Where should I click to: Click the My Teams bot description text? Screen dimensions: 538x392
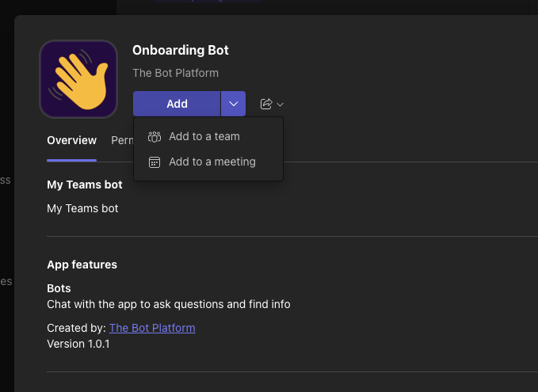[82, 208]
